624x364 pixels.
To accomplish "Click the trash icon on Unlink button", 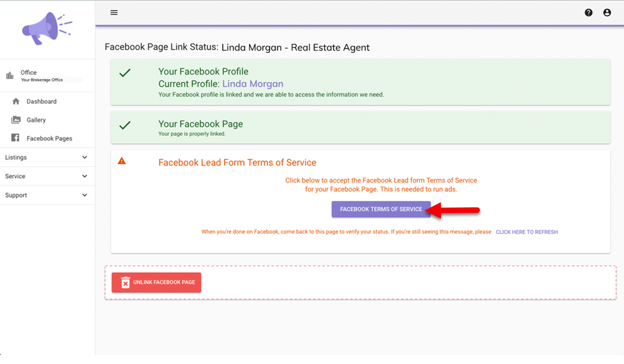I will (x=125, y=283).
